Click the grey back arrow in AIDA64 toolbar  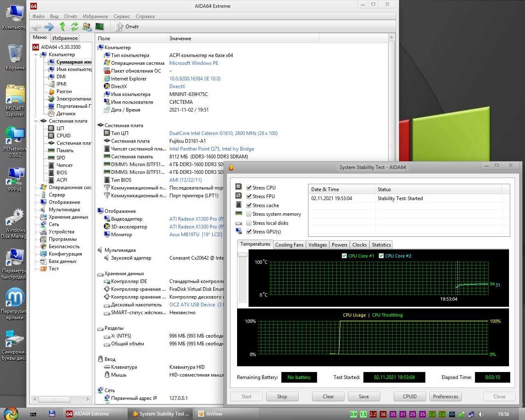pos(37,27)
